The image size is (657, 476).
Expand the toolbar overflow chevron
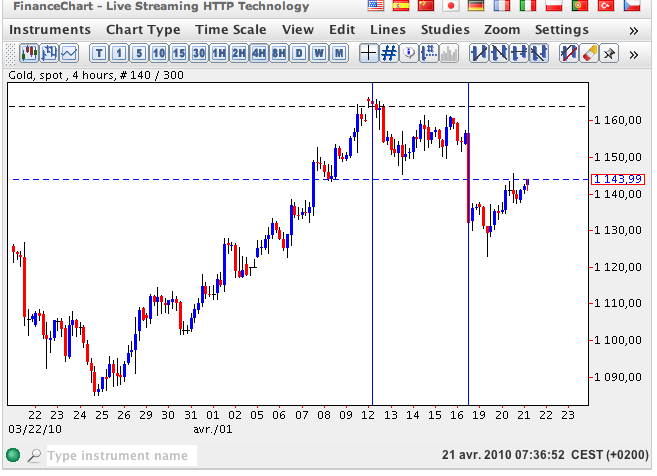[x=633, y=52]
